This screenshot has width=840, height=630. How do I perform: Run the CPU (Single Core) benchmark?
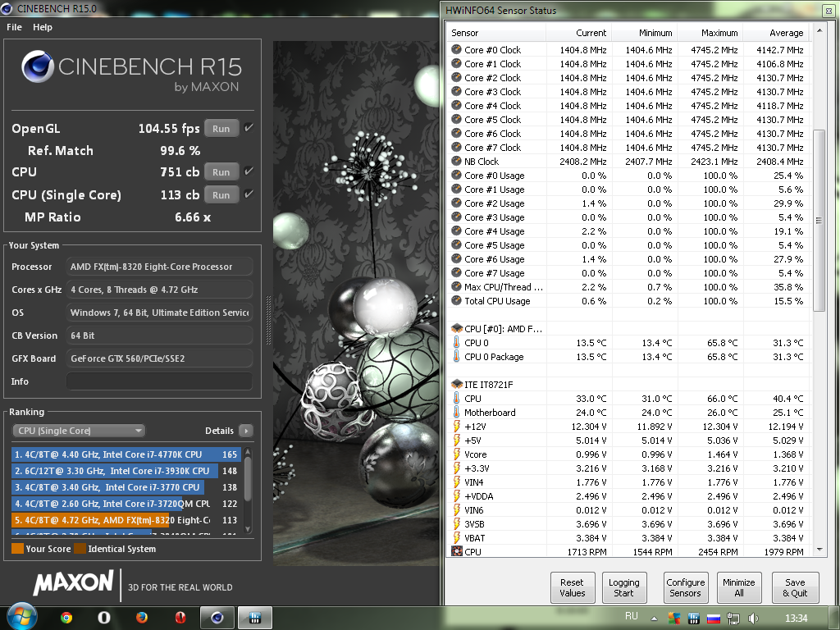coord(221,195)
